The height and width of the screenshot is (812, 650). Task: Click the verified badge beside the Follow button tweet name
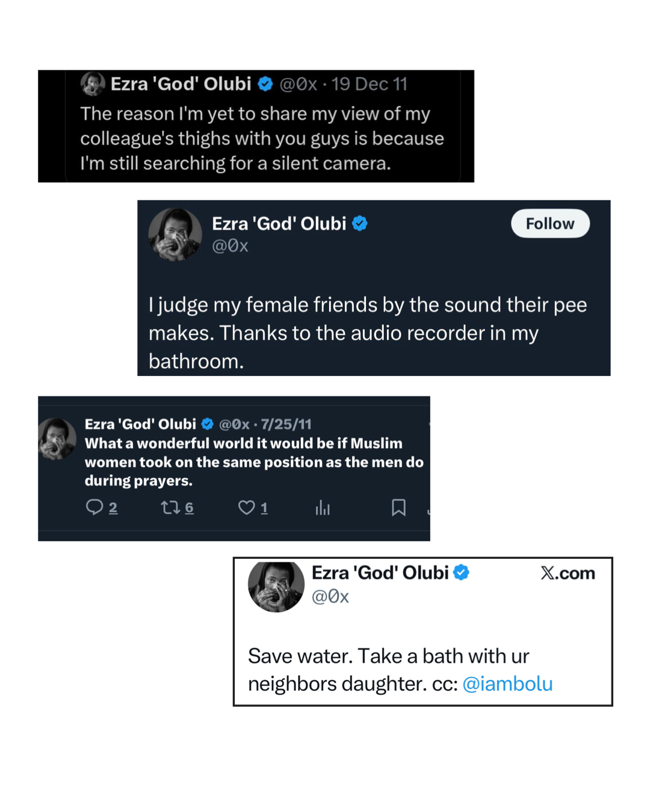pos(360,224)
